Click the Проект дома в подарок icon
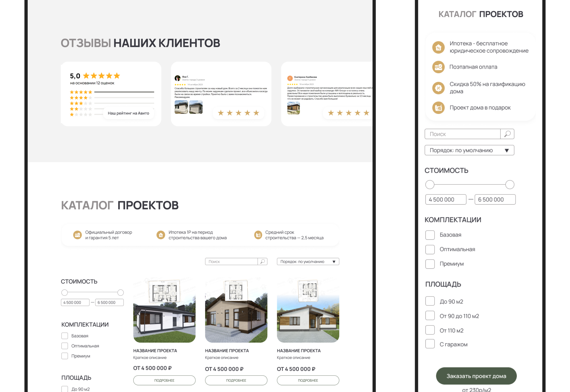The width and height of the screenshot is (570, 392). [438, 108]
